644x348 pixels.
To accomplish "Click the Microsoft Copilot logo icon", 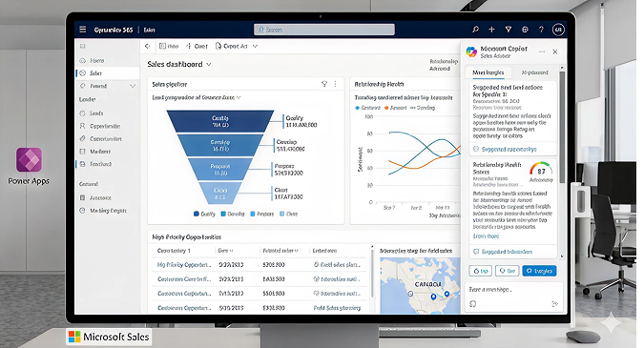I will coord(471,51).
